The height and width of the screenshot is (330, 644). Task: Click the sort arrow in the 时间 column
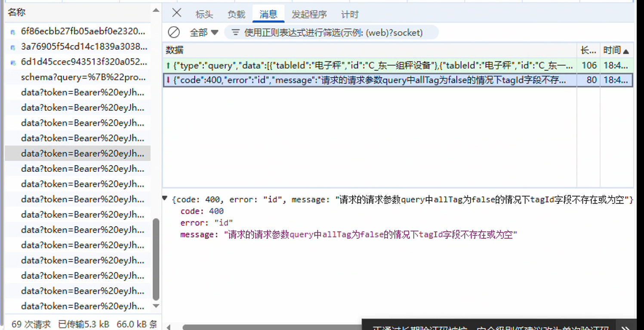click(x=626, y=51)
